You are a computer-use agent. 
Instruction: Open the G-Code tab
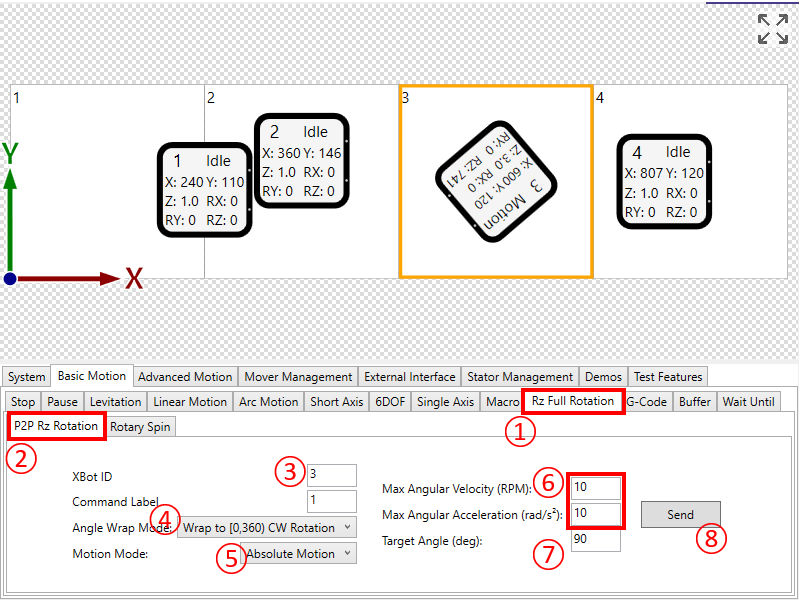coord(646,402)
